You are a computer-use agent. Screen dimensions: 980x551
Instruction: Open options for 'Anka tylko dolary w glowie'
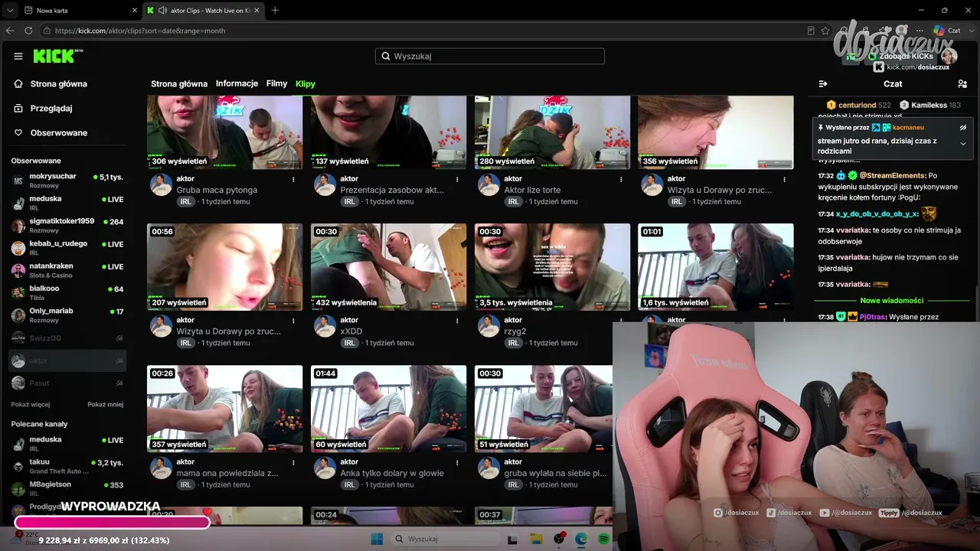(x=457, y=463)
